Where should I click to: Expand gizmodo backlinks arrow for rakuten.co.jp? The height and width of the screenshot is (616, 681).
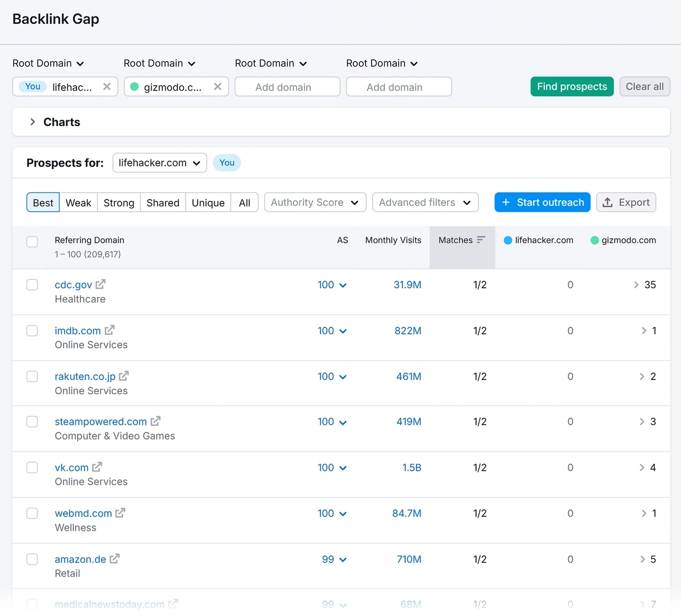point(642,377)
